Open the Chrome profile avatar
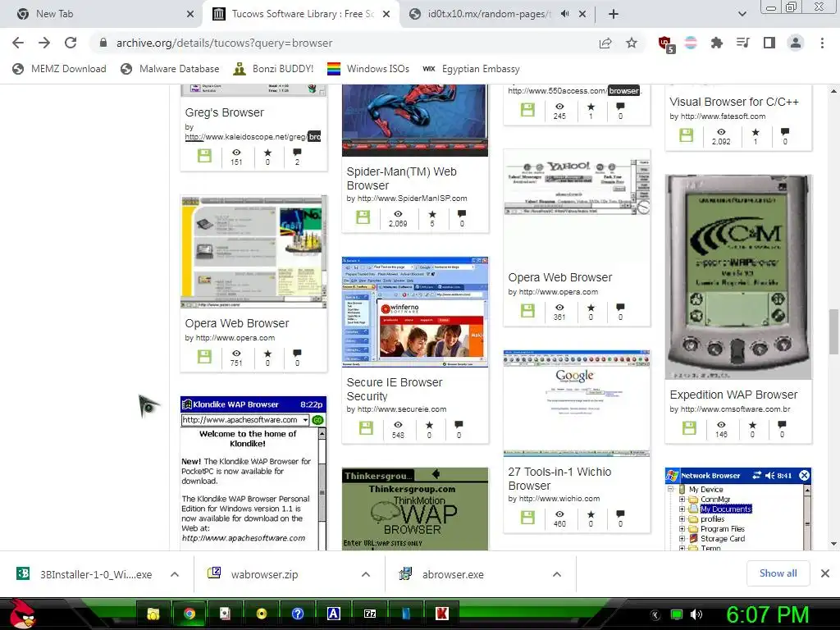This screenshot has width=840, height=630. pyautogui.click(x=796, y=43)
